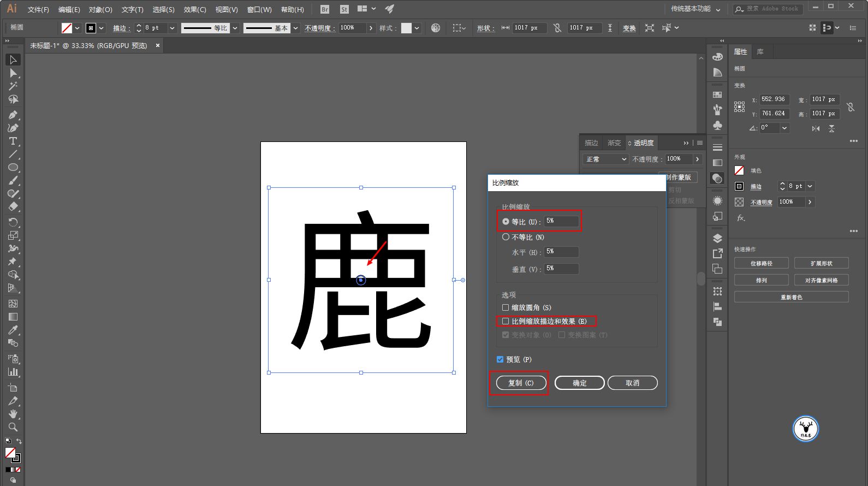
Task: Select the Selection tool arrow
Action: pos(13,60)
